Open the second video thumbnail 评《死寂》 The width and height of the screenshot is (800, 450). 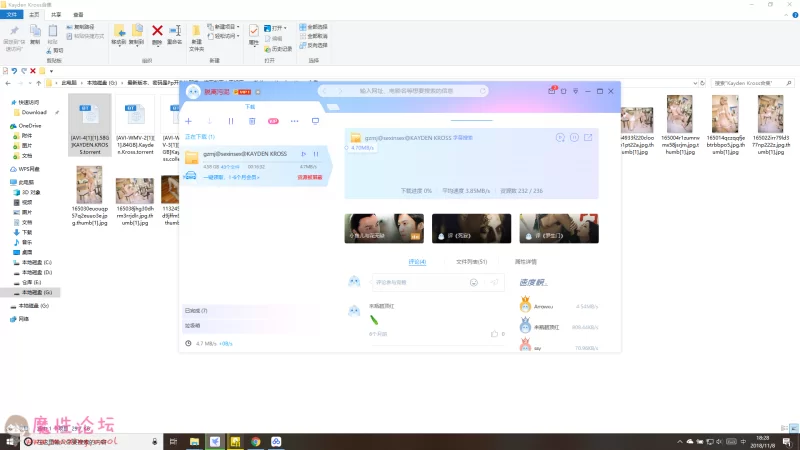click(471, 228)
